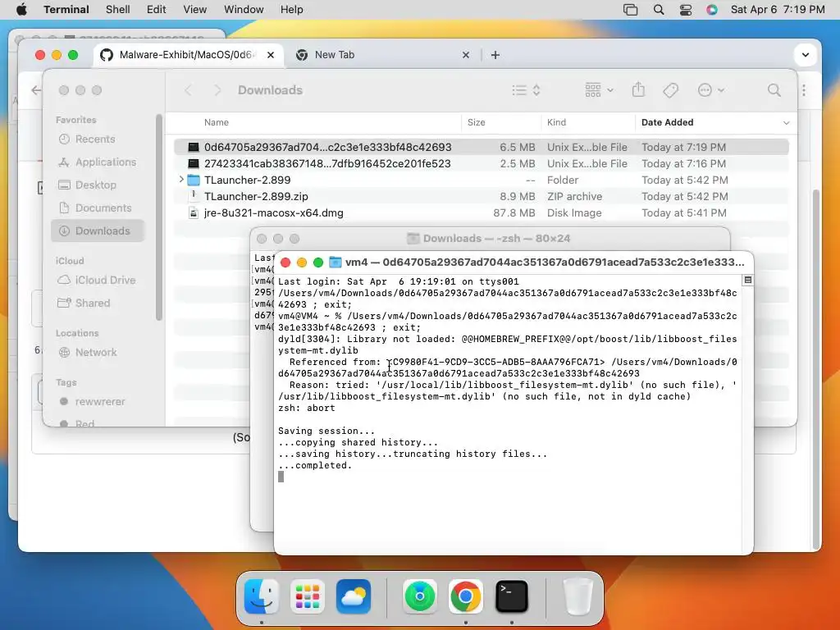
Task: Click the Finder sidebar scrollbar
Action: point(158,217)
